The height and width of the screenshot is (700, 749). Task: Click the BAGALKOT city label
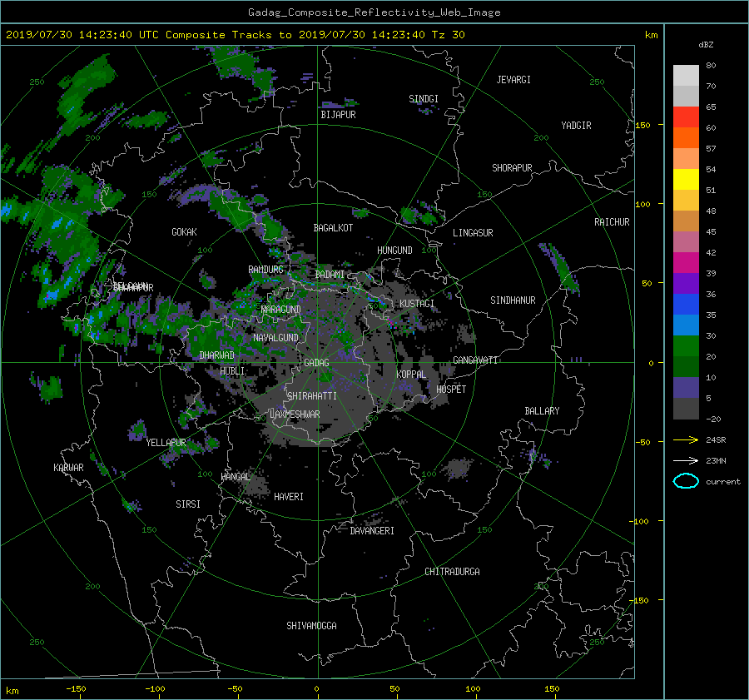pyautogui.click(x=333, y=228)
